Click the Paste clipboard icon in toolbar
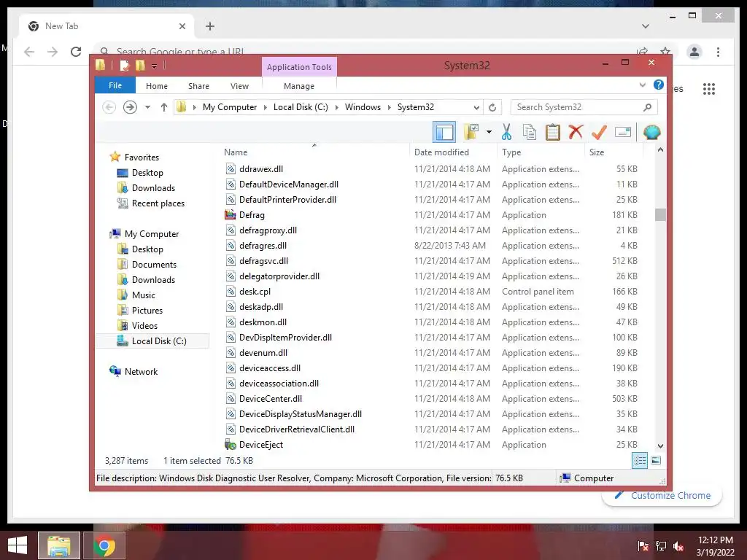Screen dimensions: 747x560 [553, 132]
